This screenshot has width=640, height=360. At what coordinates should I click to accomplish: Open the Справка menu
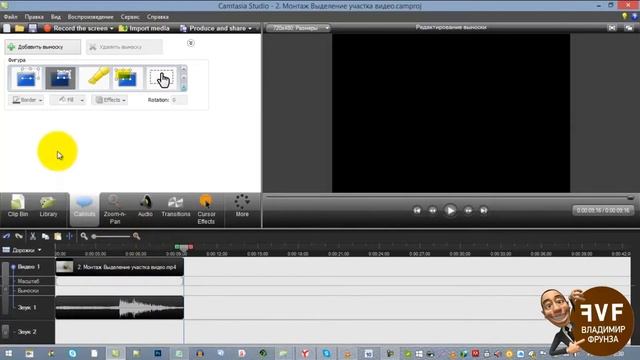pos(158,17)
